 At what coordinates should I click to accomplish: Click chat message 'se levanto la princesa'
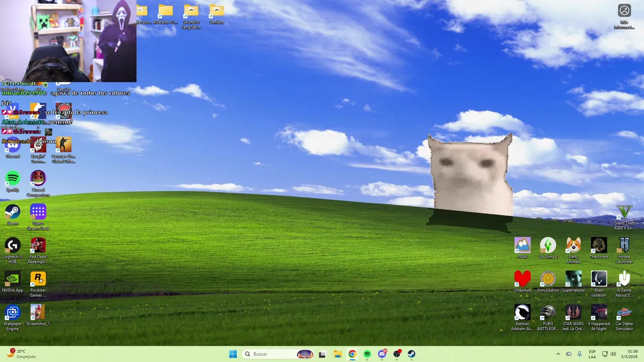tap(76, 112)
